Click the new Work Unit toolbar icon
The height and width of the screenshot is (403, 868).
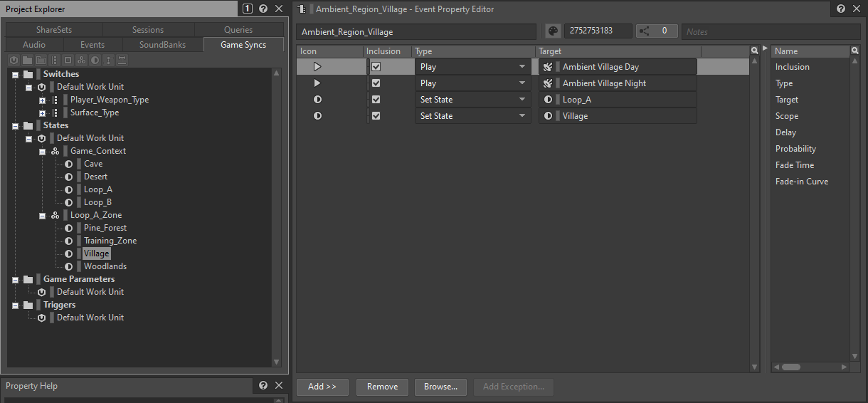(14, 60)
